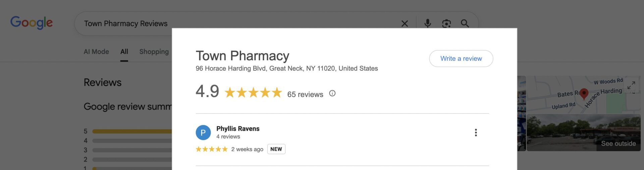Open Phyllis Ravens' reviewer profile name
Viewport: 644px width, 170px height.
click(238, 129)
